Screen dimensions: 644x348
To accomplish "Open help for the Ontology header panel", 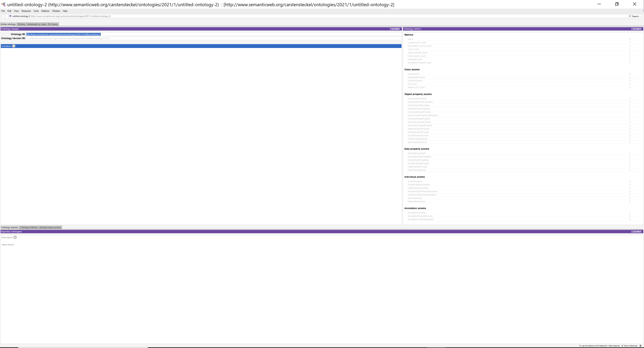I will pyautogui.click(x=391, y=29).
